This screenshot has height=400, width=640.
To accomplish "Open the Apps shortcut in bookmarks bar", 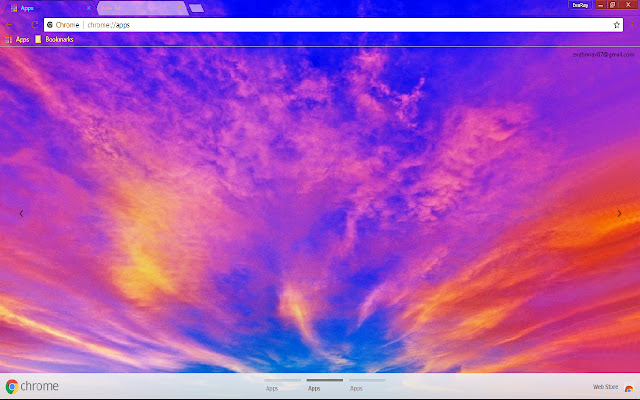I will tap(17, 39).
